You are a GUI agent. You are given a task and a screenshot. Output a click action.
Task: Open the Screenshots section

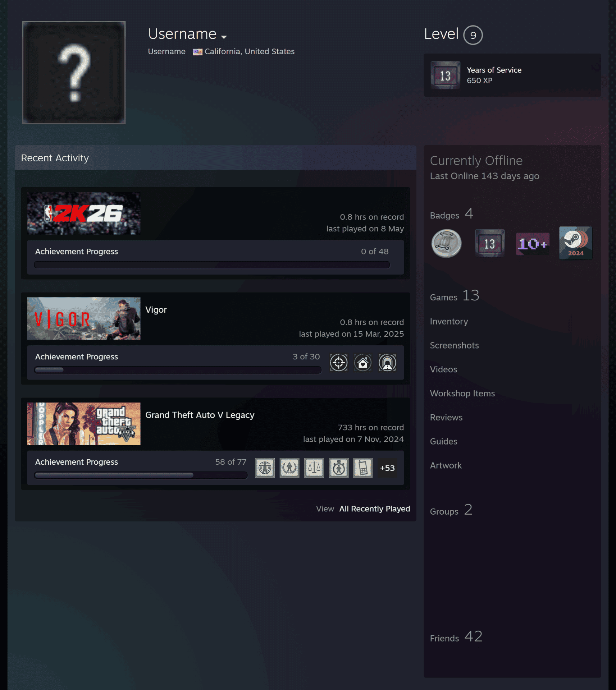click(x=454, y=345)
